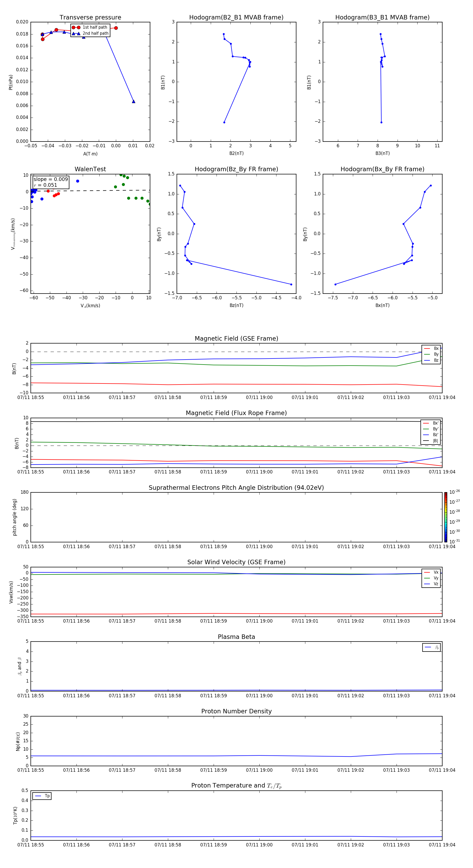Click the 'Hodogram(Bx_By FR frame)' title

click(382, 169)
